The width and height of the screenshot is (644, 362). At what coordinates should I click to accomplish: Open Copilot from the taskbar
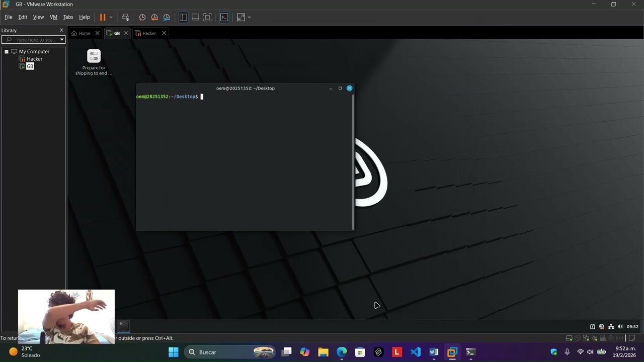tap(305, 352)
